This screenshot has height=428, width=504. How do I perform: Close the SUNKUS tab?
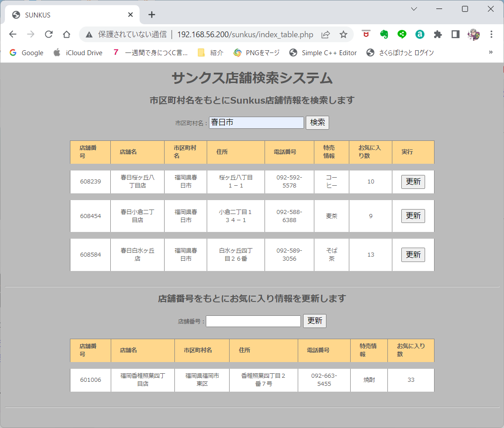tap(130, 15)
